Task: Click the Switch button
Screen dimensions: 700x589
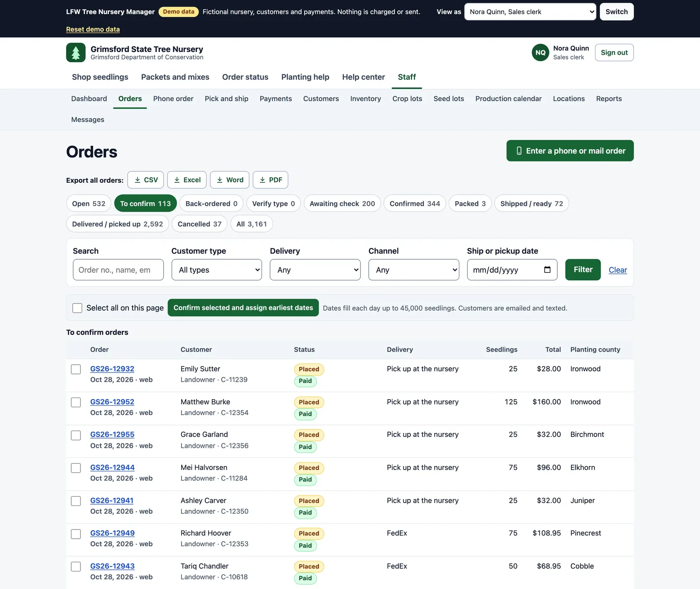Action: (616, 12)
